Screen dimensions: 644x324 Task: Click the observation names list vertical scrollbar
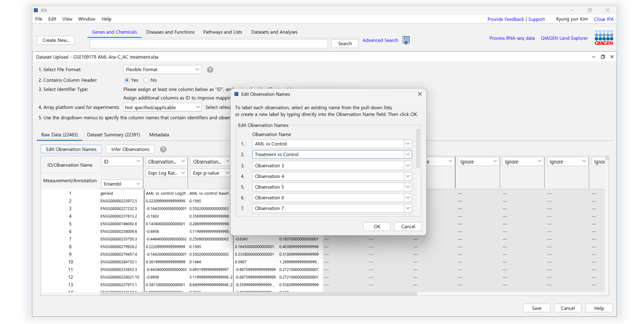click(418, 148)
